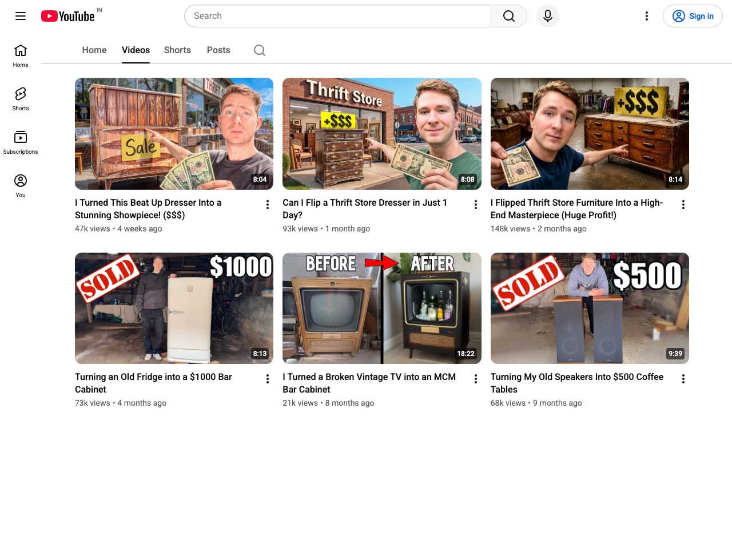The image size is (732, 560).
Task: Open 'Turning an Old Fridge' video title
Action: pos(153,383)
